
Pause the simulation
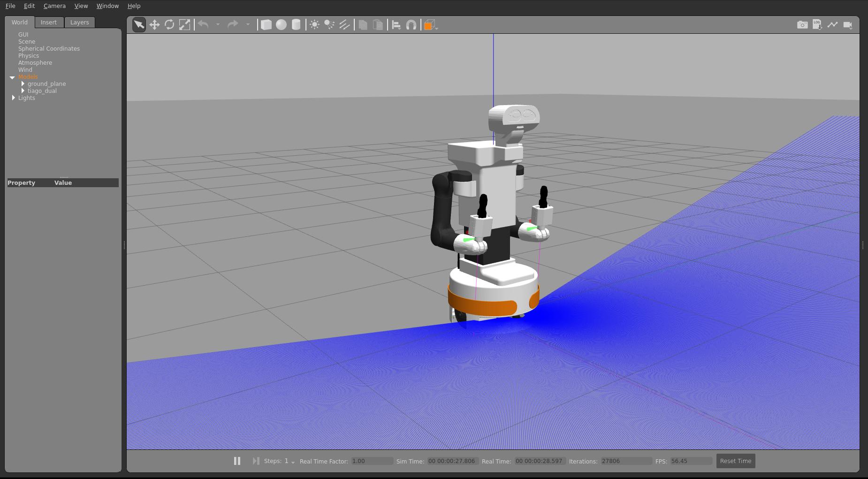click(237, 461)
